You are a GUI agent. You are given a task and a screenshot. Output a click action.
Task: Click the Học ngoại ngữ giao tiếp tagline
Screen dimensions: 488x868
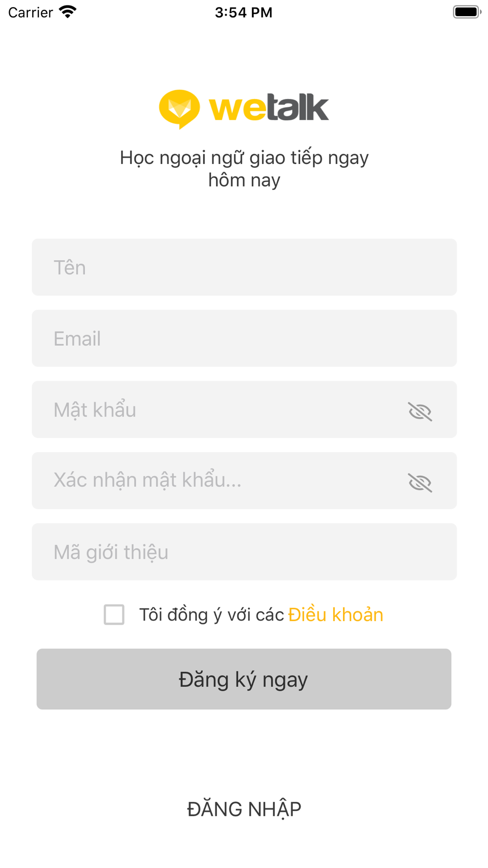coord(244,158)
